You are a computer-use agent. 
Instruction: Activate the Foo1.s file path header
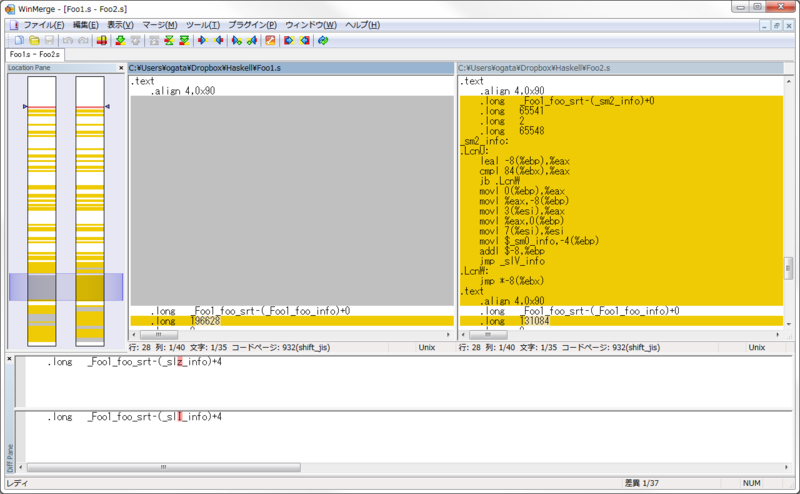291,68
